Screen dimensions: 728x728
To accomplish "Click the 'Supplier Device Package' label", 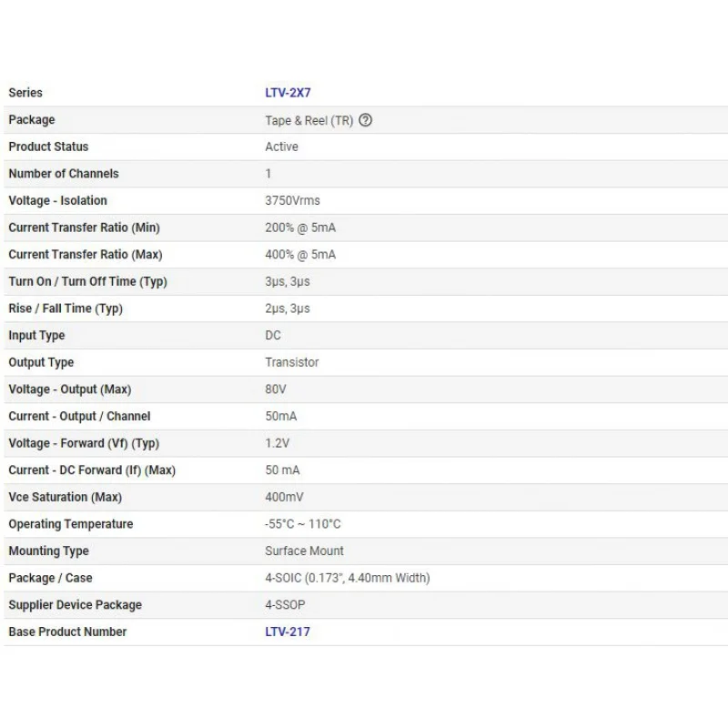I will 75,605.
